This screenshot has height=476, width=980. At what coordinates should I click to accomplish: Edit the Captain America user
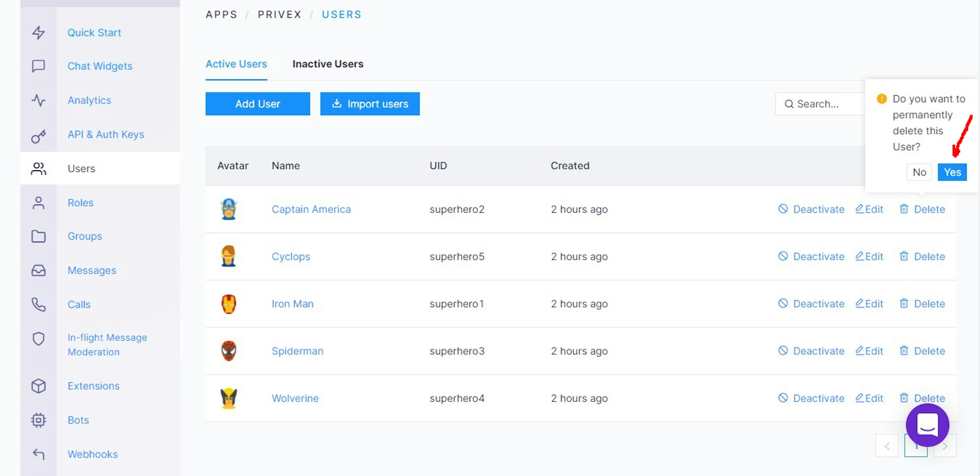coord(869,209)
